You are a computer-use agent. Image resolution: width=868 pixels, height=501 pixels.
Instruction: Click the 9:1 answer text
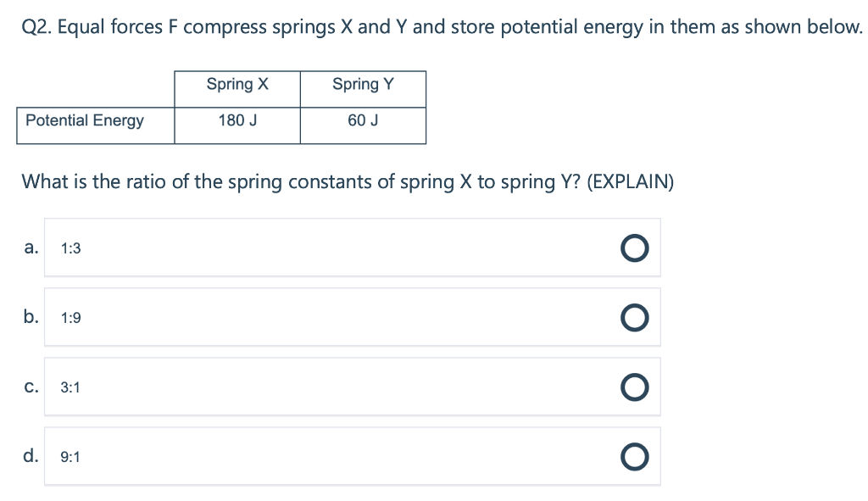[71, 457]
